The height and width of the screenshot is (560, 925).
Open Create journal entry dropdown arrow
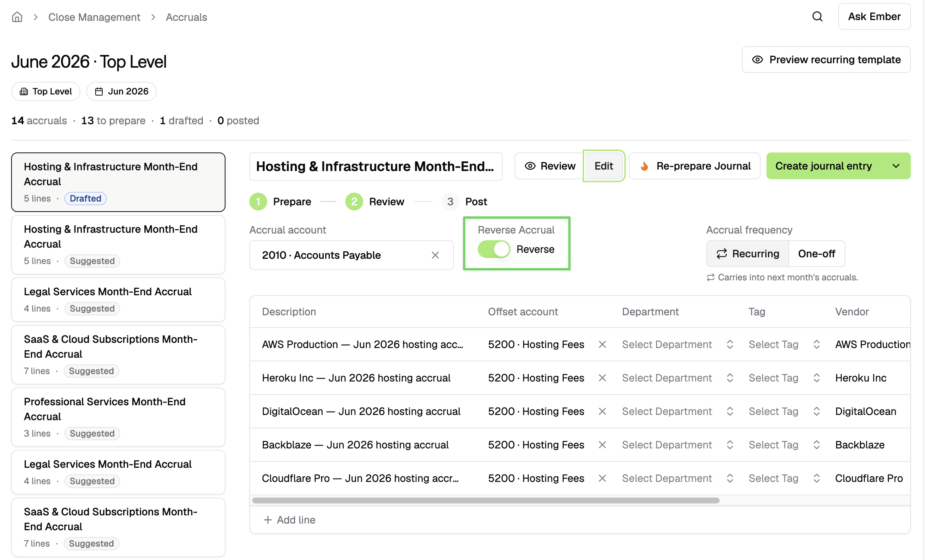tap(896, 166)
